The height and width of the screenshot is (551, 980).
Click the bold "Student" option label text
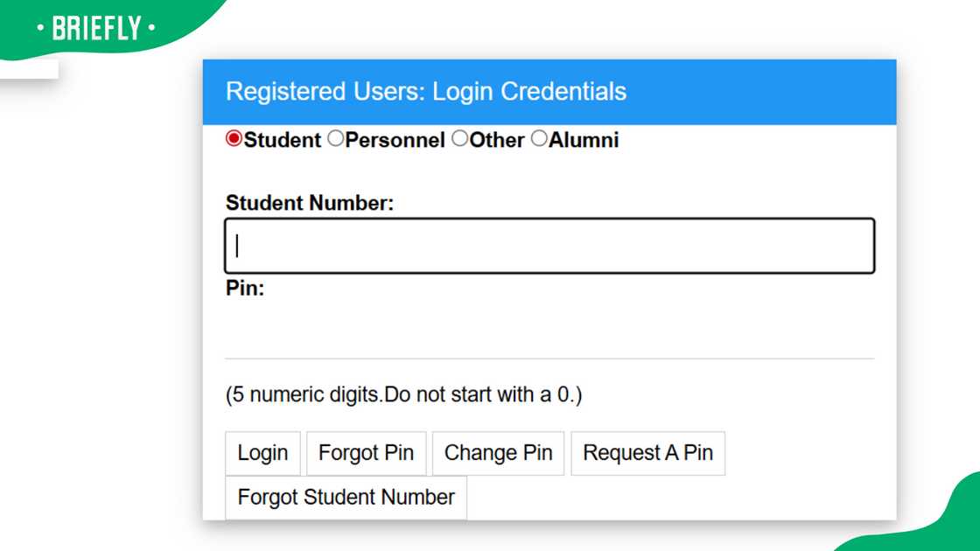(x=283, y=140)
